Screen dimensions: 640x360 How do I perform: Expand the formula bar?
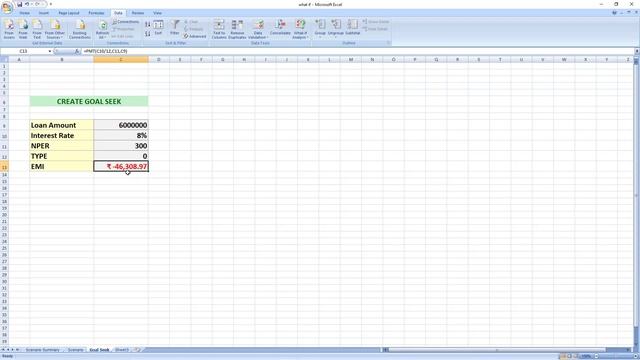point(637,51)
